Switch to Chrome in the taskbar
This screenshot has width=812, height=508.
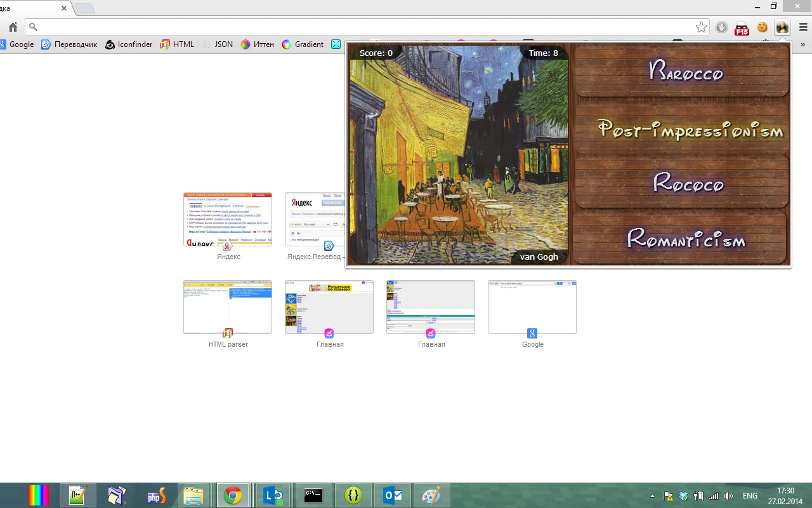click(x=233, y=495)
